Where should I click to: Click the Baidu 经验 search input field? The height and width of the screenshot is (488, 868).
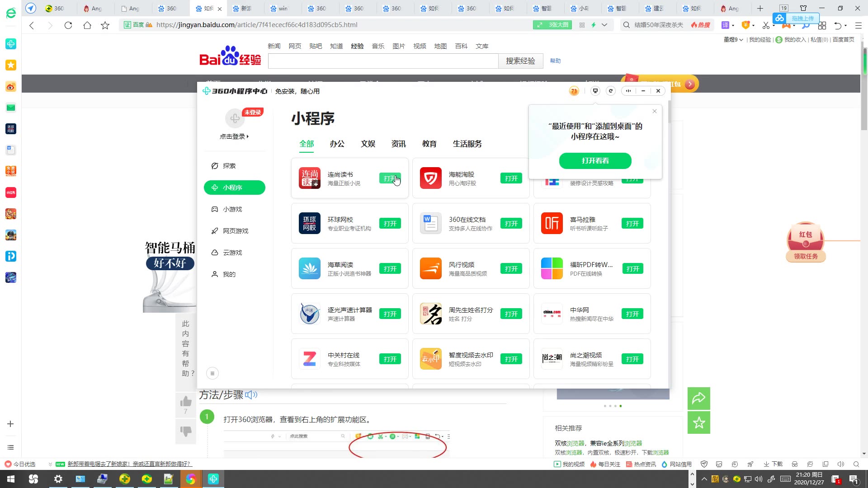coord(383,61)
